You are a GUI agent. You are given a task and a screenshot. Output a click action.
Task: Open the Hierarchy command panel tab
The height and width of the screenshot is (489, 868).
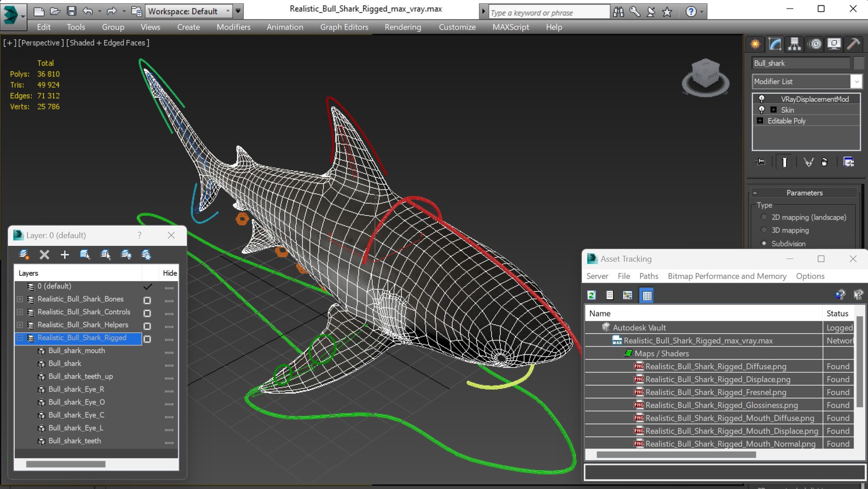coord(794,44)
